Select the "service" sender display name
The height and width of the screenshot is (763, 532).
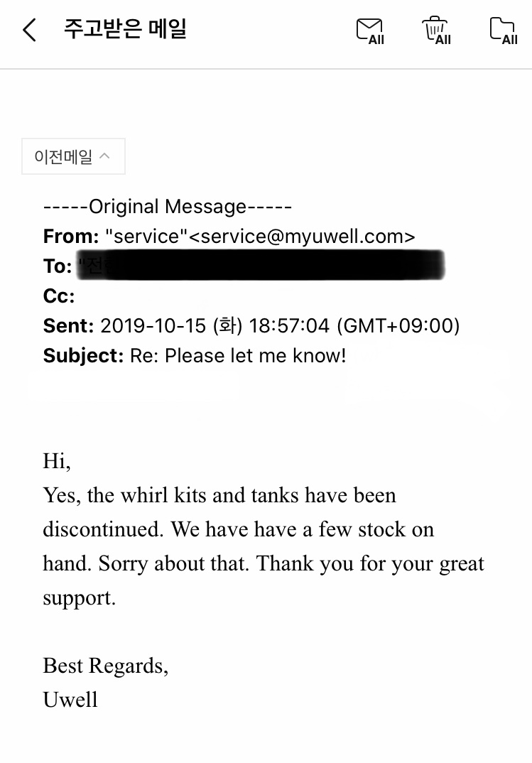pos(146,237)
